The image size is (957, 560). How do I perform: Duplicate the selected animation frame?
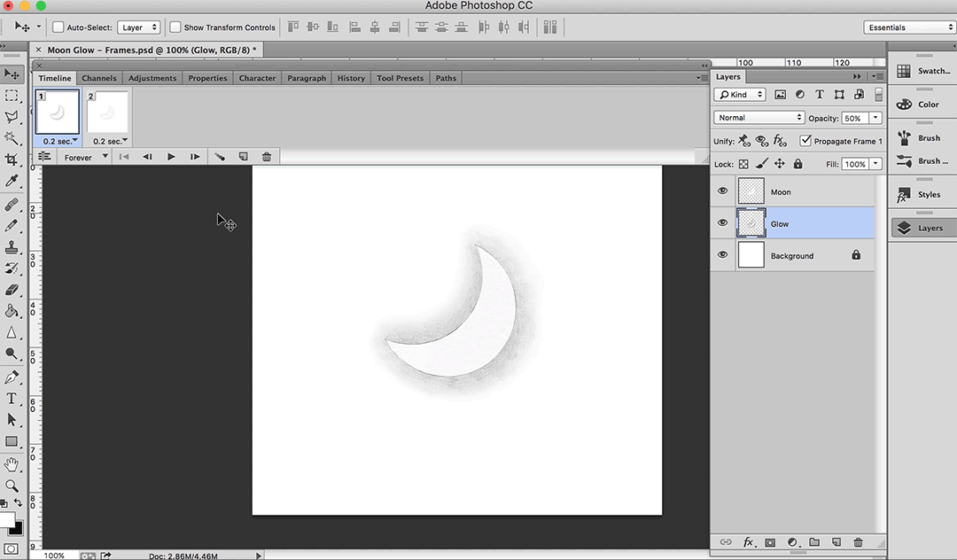[243, 157]
